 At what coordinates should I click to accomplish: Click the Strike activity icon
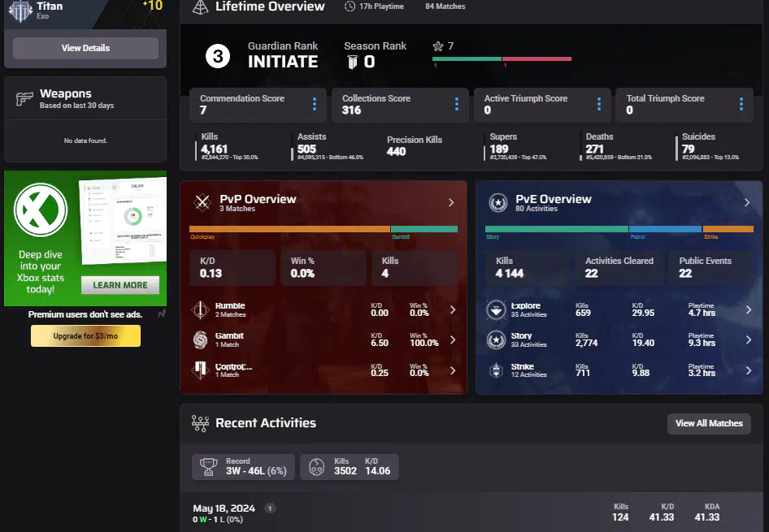click(497, 370)
